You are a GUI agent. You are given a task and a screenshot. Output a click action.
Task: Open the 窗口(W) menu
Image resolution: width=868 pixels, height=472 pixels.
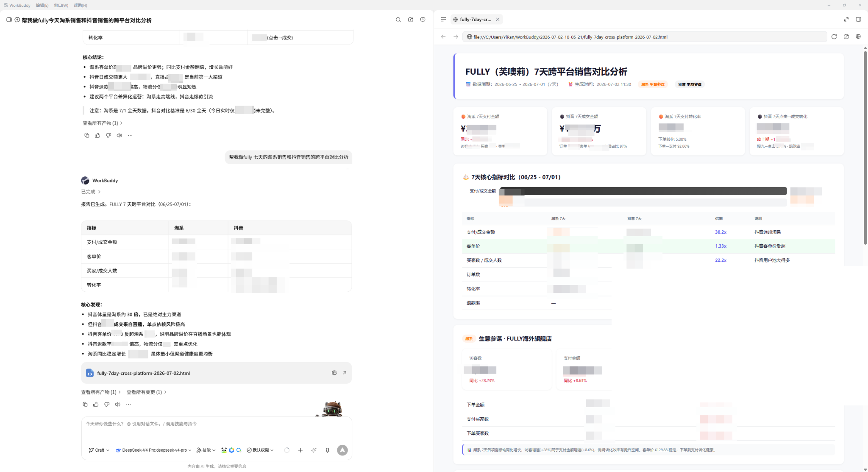(61, 5)
